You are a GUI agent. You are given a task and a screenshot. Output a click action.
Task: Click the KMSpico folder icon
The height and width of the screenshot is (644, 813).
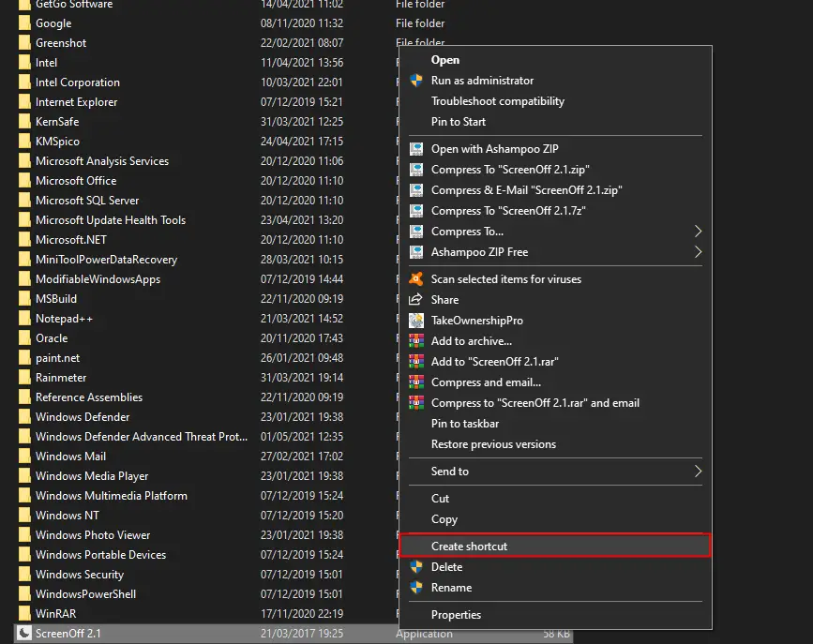tap(23, 142)
